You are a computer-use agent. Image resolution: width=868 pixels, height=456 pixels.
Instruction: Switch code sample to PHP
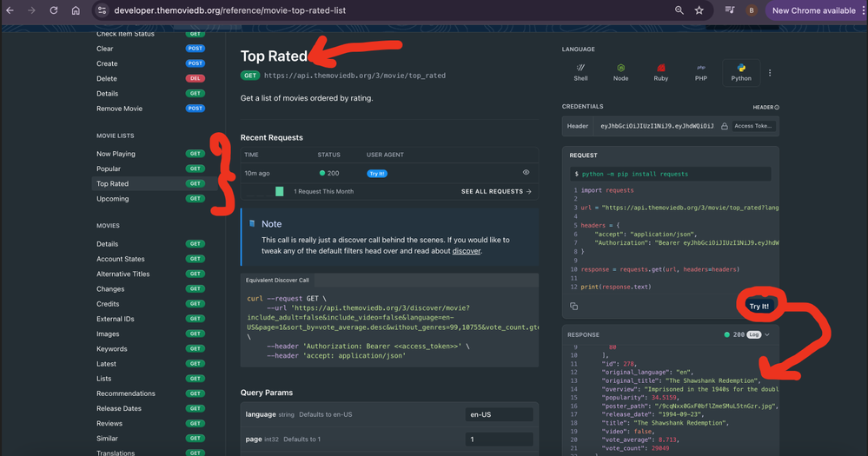700,72
